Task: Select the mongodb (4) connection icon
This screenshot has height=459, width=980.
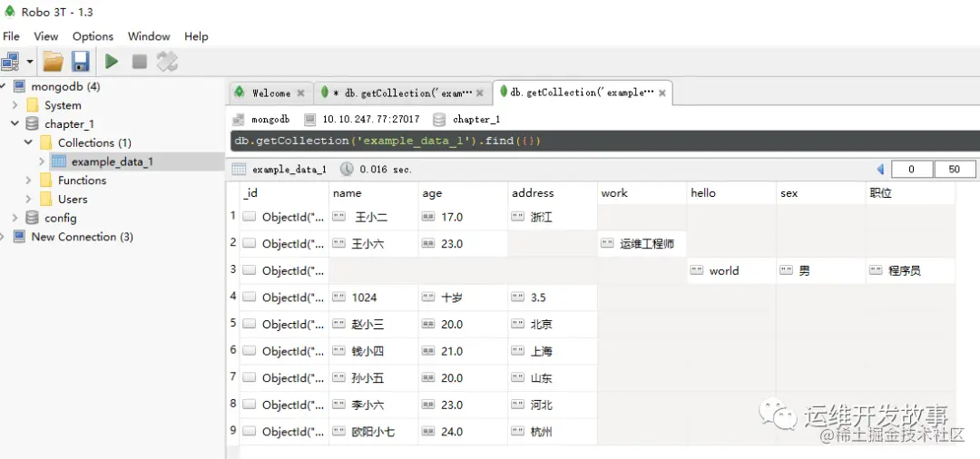Action: point(19,86)
